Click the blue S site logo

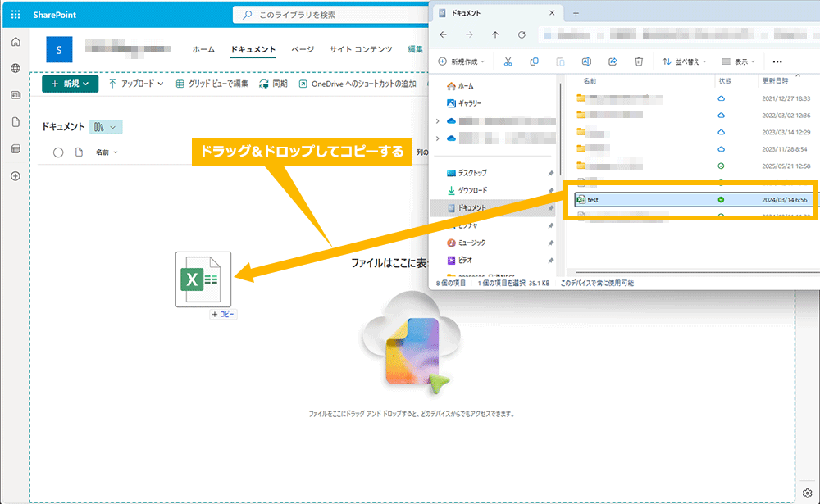pos(59,50)
